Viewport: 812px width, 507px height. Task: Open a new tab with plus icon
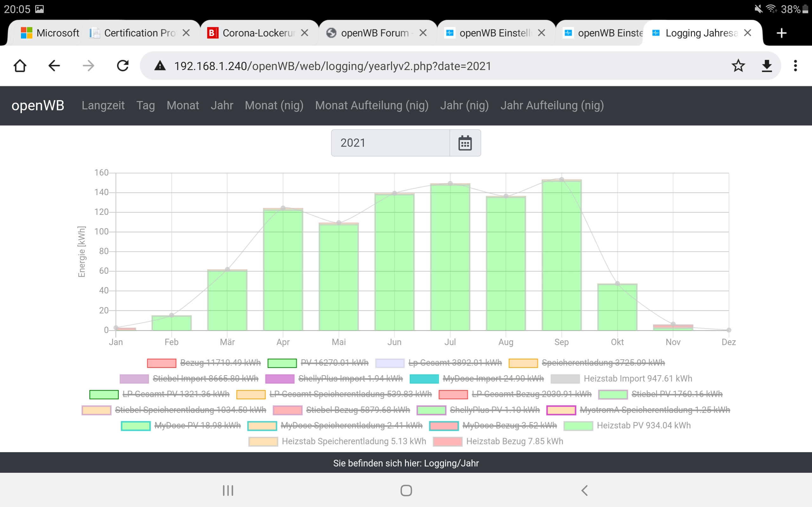782,33
